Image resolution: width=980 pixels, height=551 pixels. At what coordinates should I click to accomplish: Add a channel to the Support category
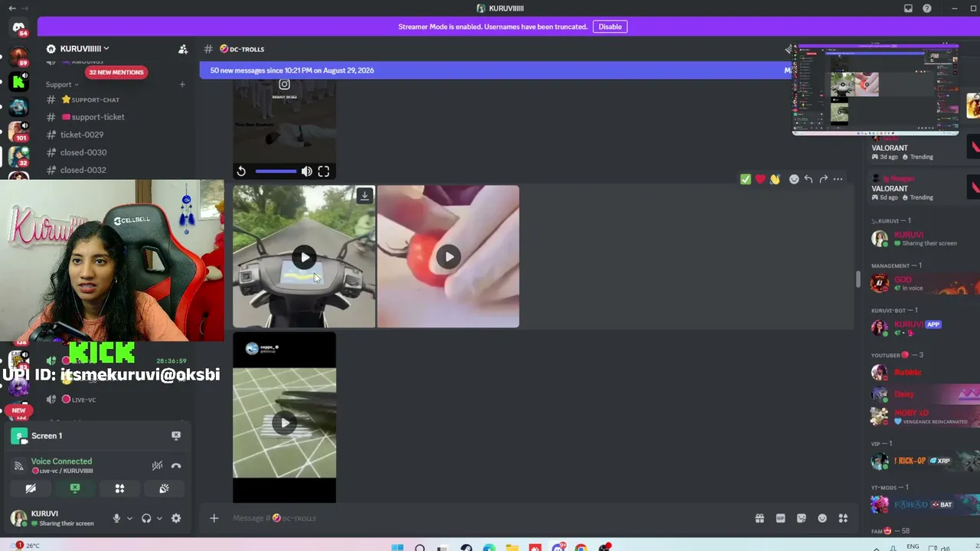pos(182,84)
